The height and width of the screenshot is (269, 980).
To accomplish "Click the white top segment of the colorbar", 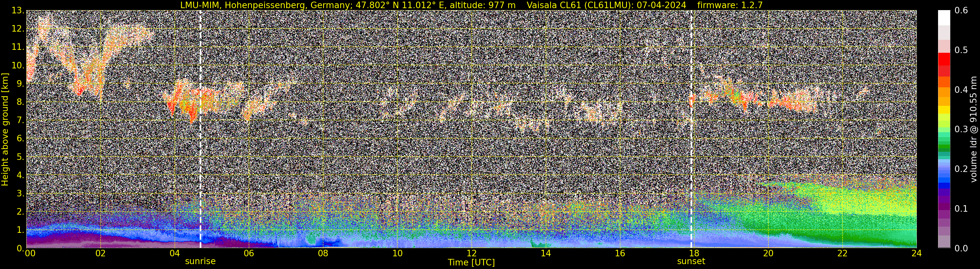I will coord(944,18).
